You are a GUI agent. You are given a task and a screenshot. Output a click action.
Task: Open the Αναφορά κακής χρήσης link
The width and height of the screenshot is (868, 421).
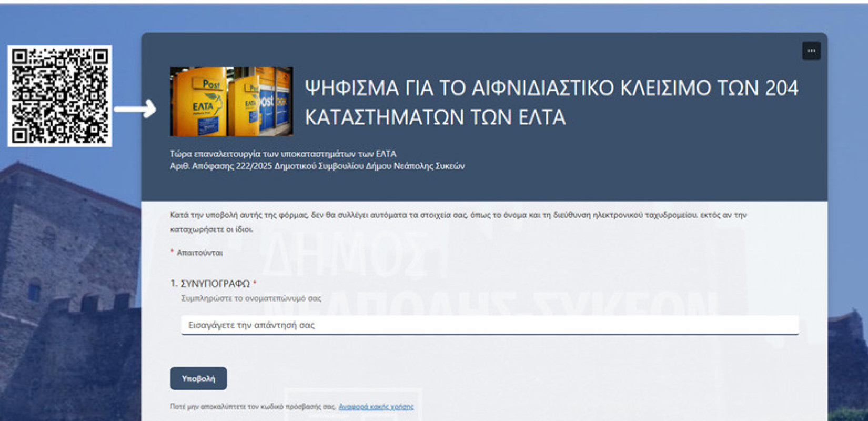(x=376, y=407)
